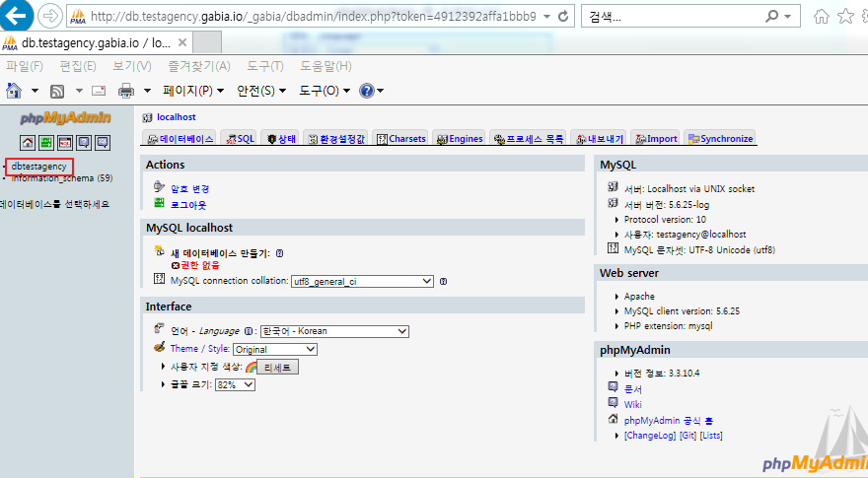Open the 페이지(P) command bar menu
The height and width of the screenshot is (478, 868).
[x=193, y=90]
